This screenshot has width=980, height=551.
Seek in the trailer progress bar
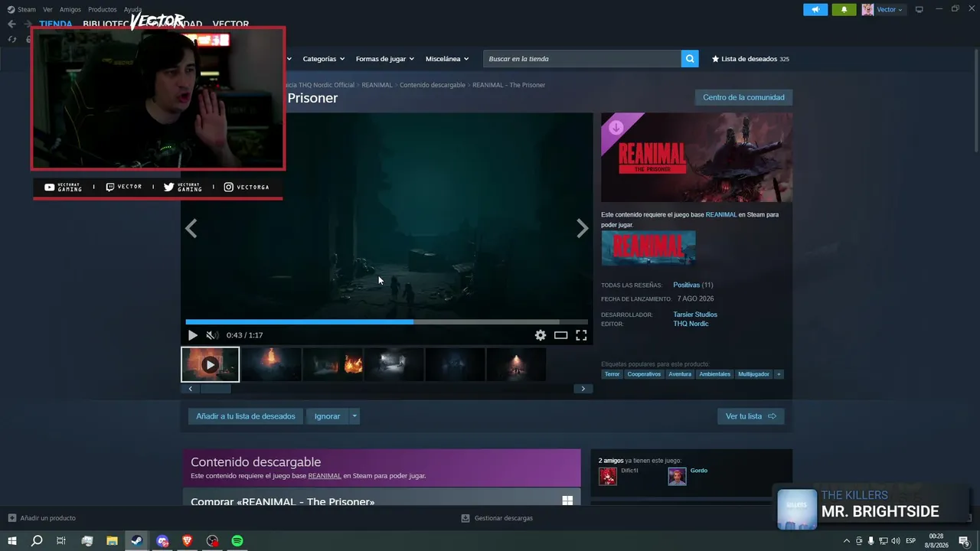point(387,322)
